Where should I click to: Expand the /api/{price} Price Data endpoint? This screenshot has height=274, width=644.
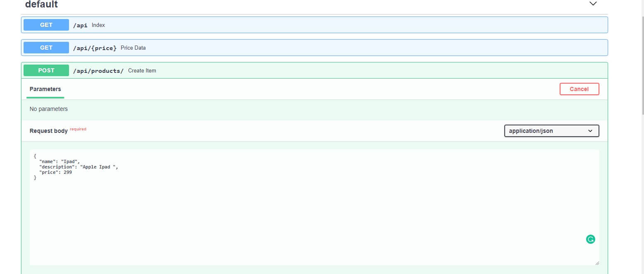point(331,48)
